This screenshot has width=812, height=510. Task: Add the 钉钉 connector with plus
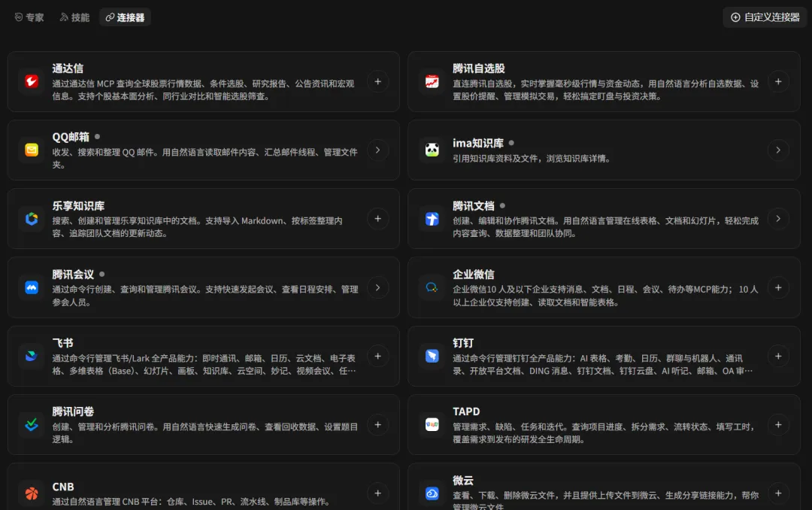[x=778, y=356]
